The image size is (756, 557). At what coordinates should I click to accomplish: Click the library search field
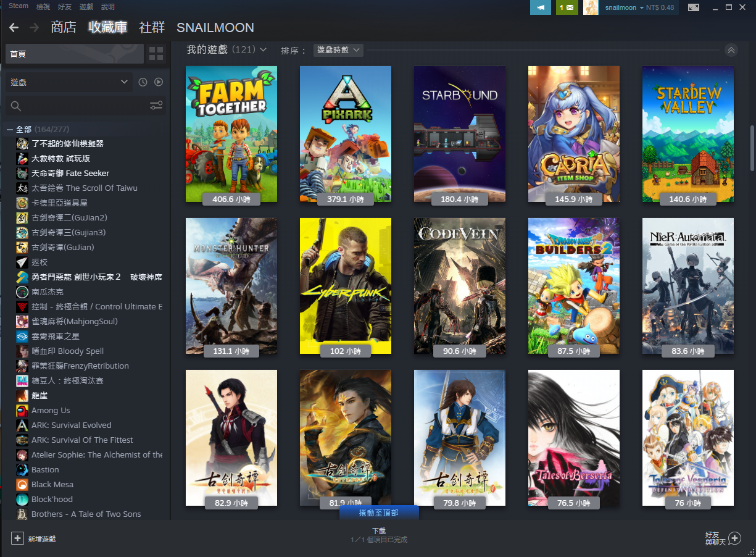click(x=86, y=106)
